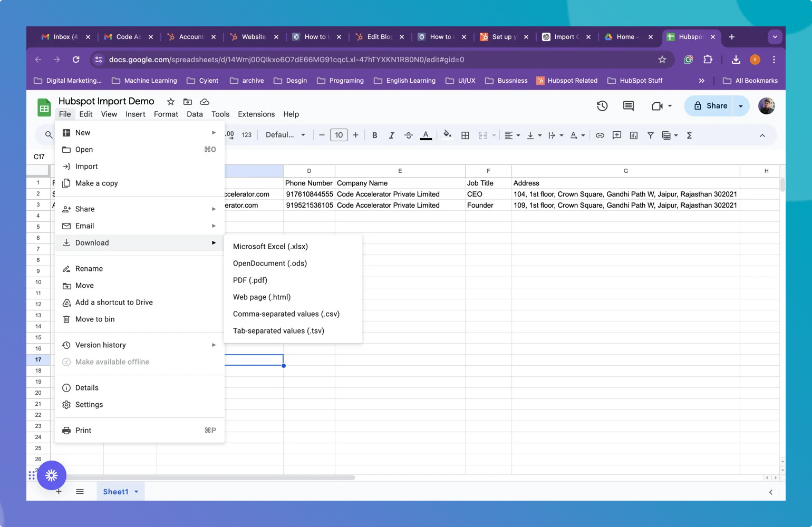Open the fill color tool
Screen dimensions: 812x527
point(447,135)
